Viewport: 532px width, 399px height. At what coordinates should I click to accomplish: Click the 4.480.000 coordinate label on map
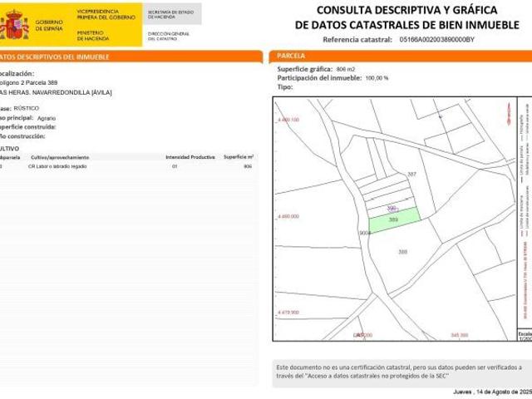pyautogui.click(x=287, y=216)
